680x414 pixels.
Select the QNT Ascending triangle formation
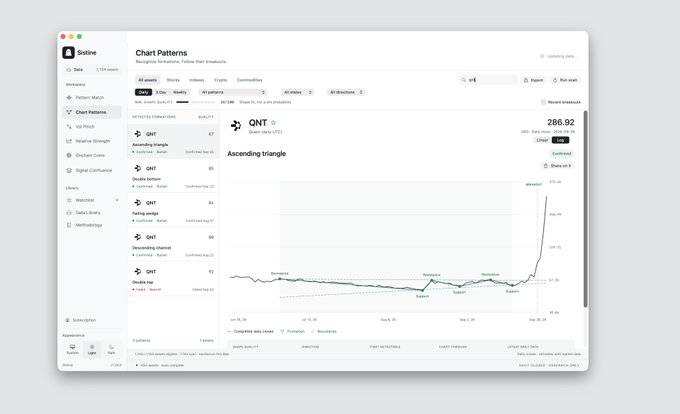(x=173, y=142)
